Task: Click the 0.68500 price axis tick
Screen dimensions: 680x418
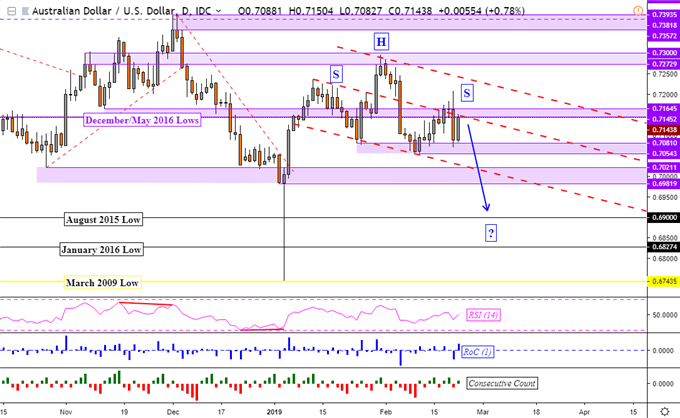Action: 664,238
